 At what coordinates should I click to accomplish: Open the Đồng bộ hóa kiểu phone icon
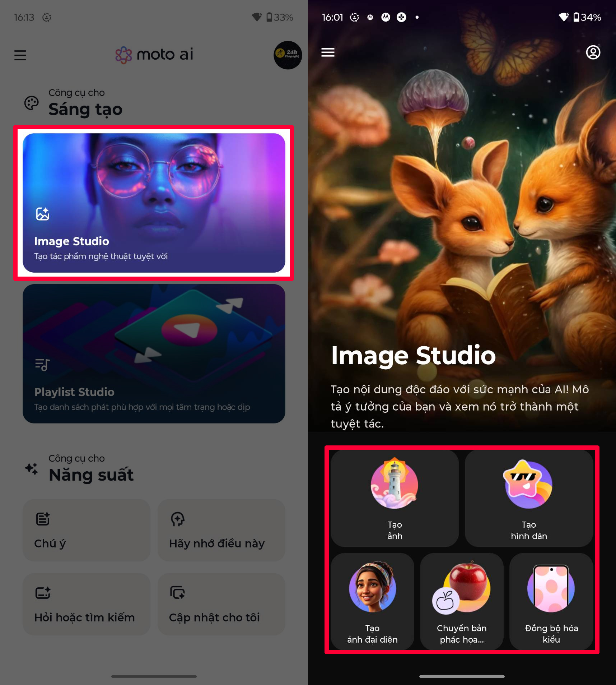tap(551, 587)
